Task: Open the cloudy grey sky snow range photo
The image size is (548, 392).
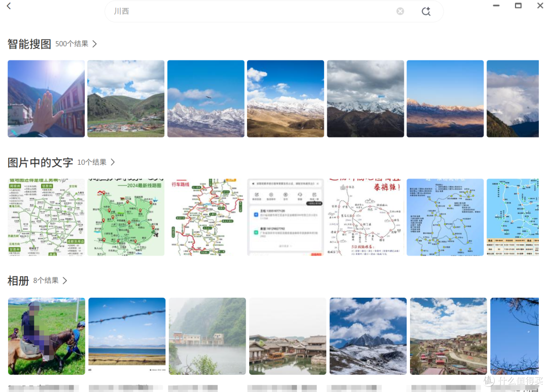Action: [365, 98]
